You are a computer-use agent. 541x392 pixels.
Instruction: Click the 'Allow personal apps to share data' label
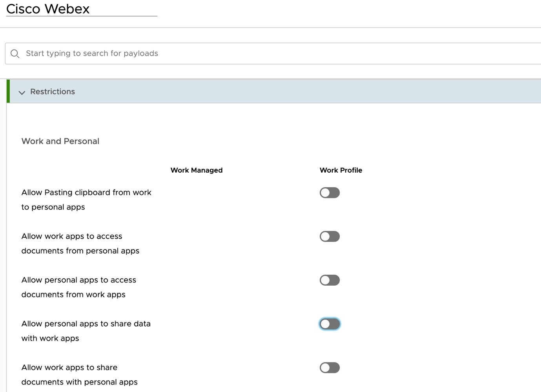(x=86, y=331)
